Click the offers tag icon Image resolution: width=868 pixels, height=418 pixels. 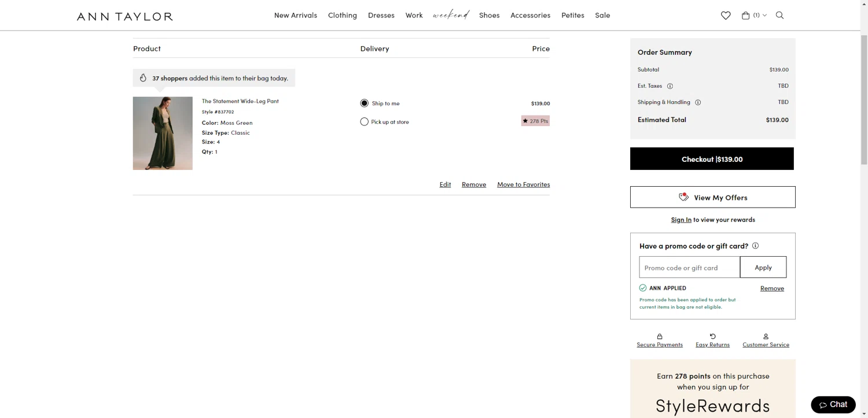[683, 197]
